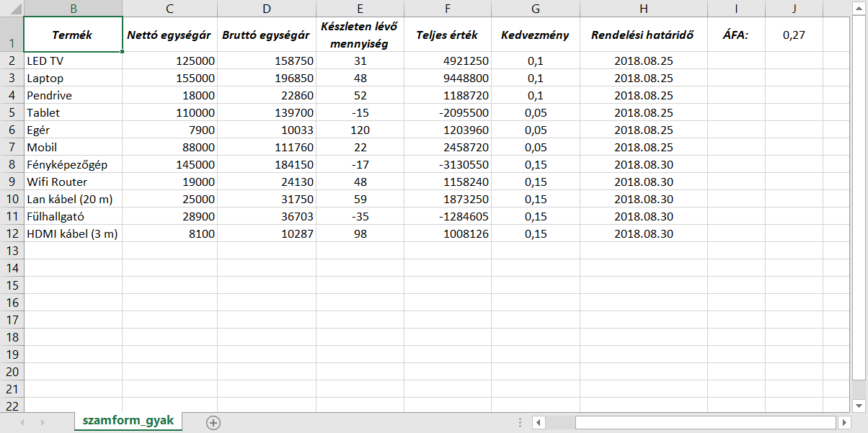Open the szamform_gyak sheet tab

tap(128, 421)
